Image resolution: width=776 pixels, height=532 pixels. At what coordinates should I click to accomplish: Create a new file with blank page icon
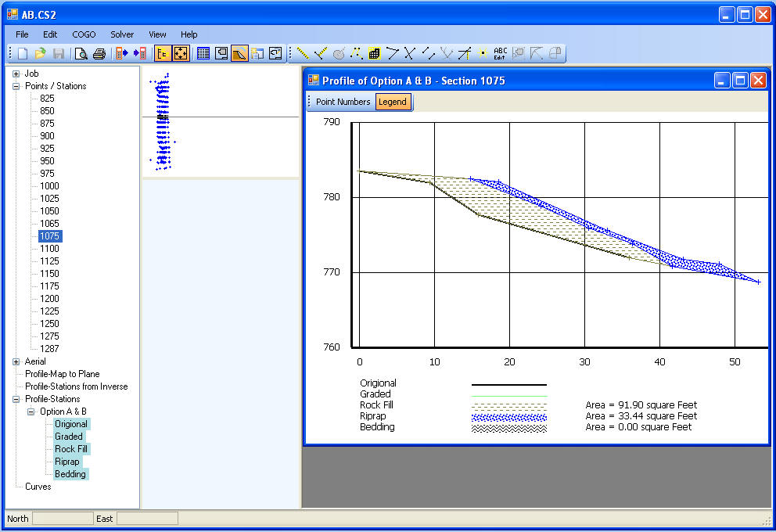(23, 53)
